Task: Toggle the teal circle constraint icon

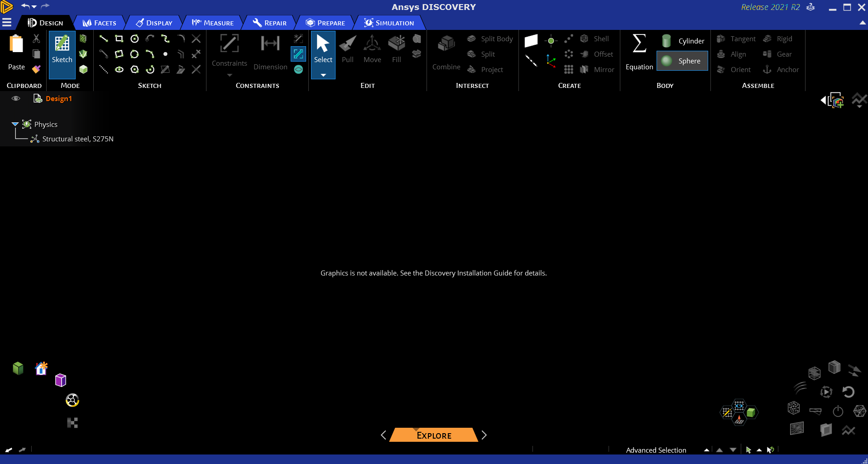Action: tap(298, 69)
